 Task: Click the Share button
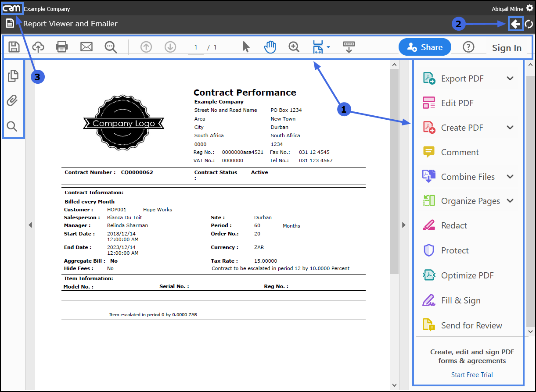tap(424, 47)
